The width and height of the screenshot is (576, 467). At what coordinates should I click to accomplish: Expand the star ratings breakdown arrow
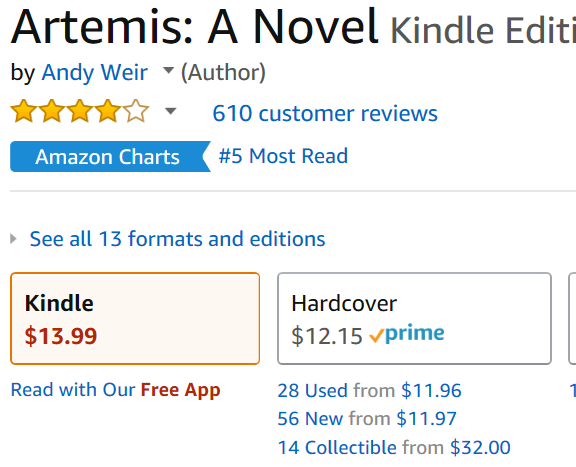[x=171, y=111]
